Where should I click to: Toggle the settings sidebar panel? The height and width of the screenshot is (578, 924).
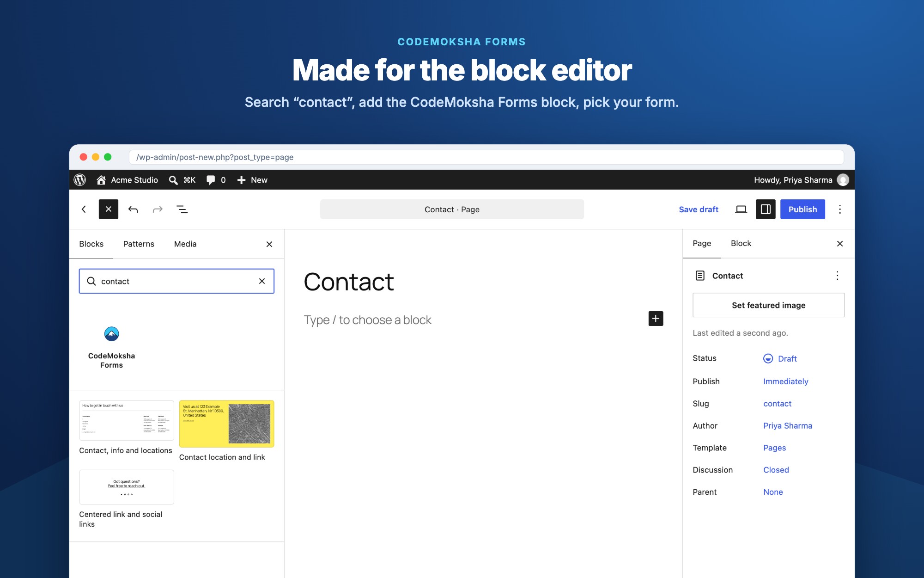coord(766,209)
